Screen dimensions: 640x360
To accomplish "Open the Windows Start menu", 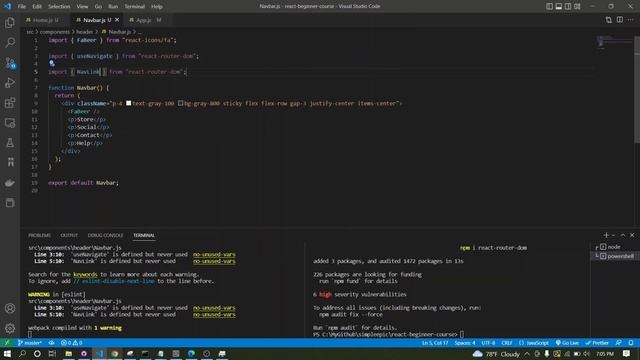I will pyautogui.click(x=7, y=353).
